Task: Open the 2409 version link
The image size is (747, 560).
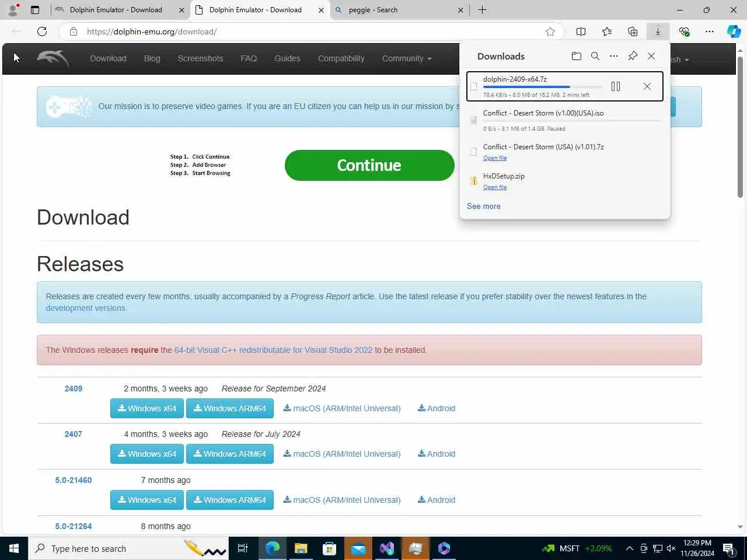Action: pyautogui.click(x=74, y=388)
